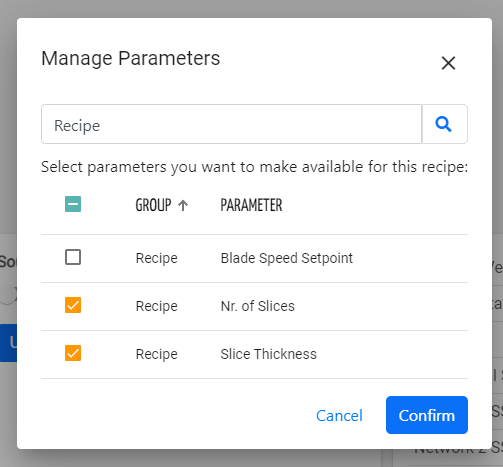Focus the Recipe search text field

(x=232, y=124)
